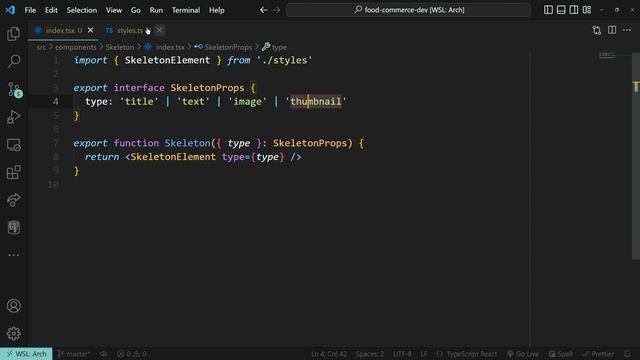Open the View menu
Viewport: 640px width, 360px height.
tap(113, 10)
